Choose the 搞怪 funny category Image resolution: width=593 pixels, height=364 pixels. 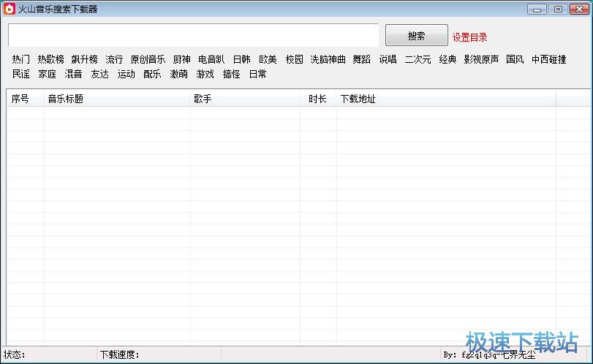[232, 74]
